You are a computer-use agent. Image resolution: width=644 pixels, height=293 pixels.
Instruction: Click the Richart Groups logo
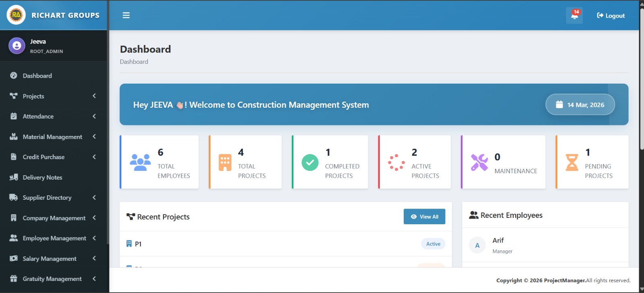16,15
